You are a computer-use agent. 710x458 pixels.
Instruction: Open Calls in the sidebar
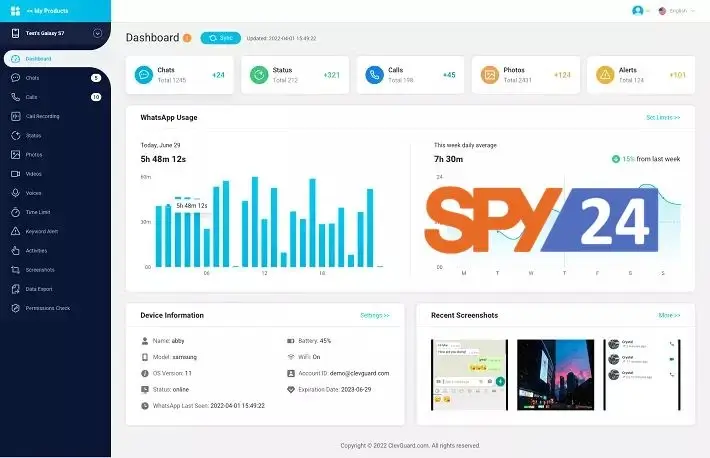(x=55, y=97)
